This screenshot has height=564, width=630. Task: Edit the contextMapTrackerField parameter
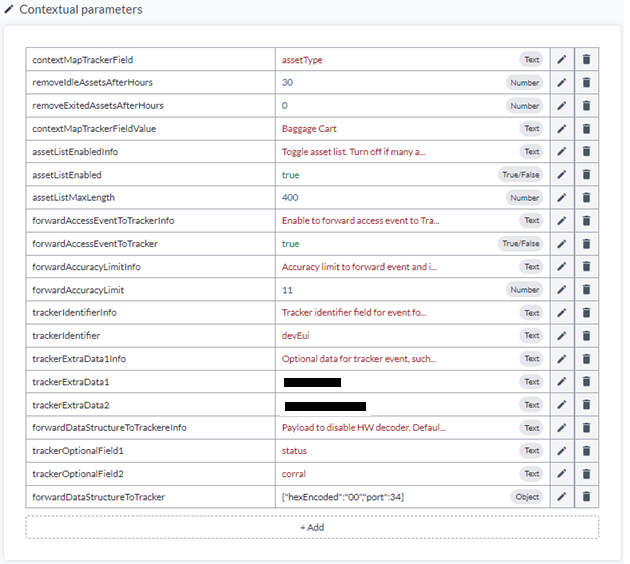562,60
